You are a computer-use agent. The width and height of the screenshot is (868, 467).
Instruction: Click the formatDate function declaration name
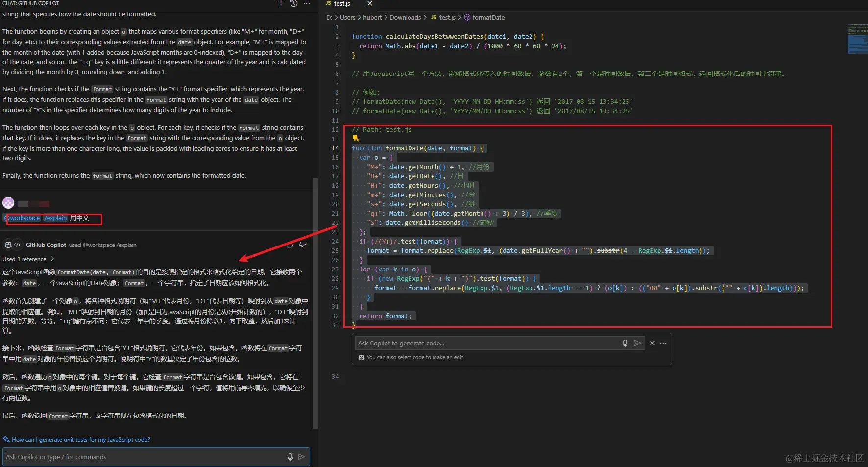point(404,148)
